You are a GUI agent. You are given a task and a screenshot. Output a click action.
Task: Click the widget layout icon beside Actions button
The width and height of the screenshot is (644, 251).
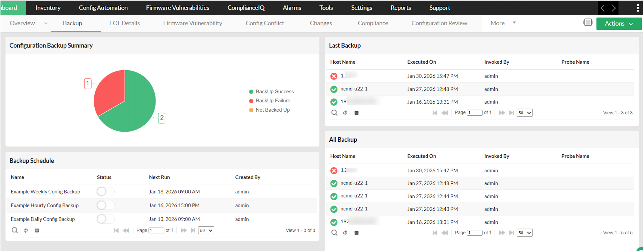tap(588, 22)
